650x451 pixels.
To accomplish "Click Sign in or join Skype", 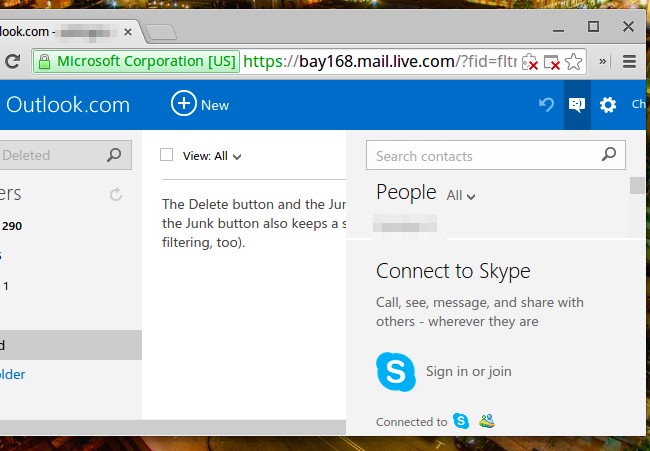I will coord(468,371).
